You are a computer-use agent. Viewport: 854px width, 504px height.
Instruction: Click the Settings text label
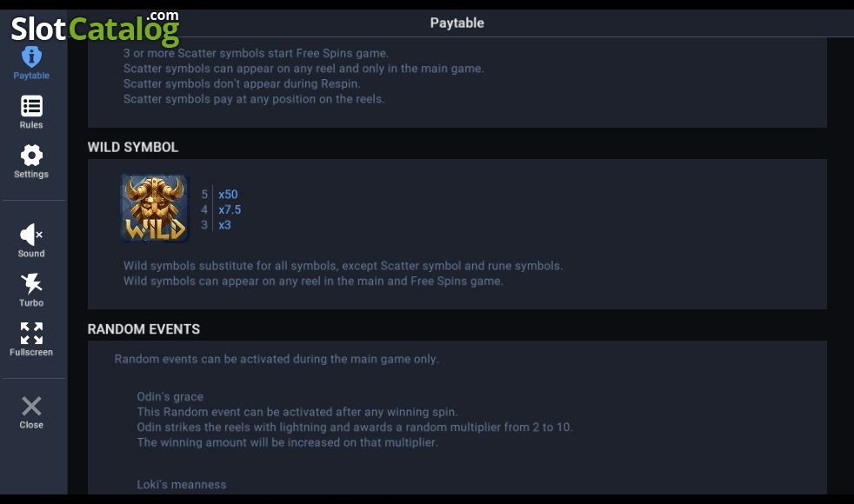click(31, 174)
